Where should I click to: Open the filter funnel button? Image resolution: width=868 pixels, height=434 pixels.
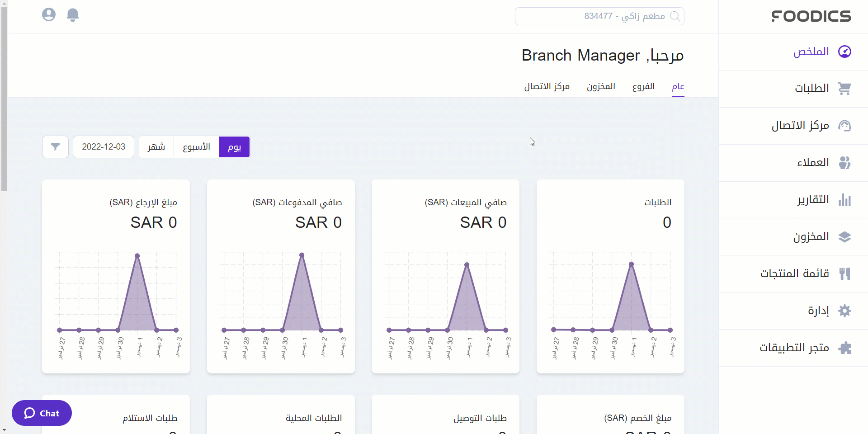click(x=55, y=147)
